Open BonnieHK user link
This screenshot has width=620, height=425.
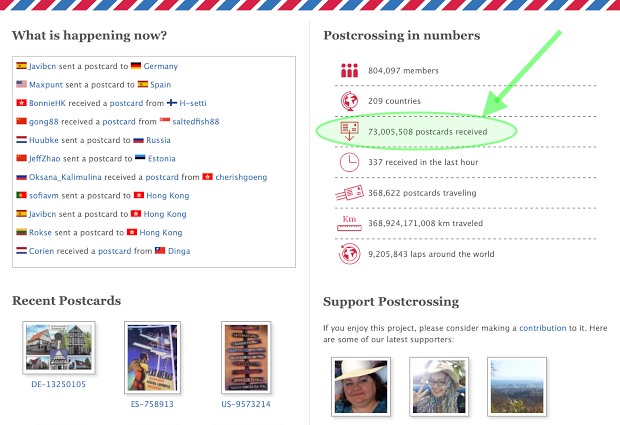(x=47, y=103)
